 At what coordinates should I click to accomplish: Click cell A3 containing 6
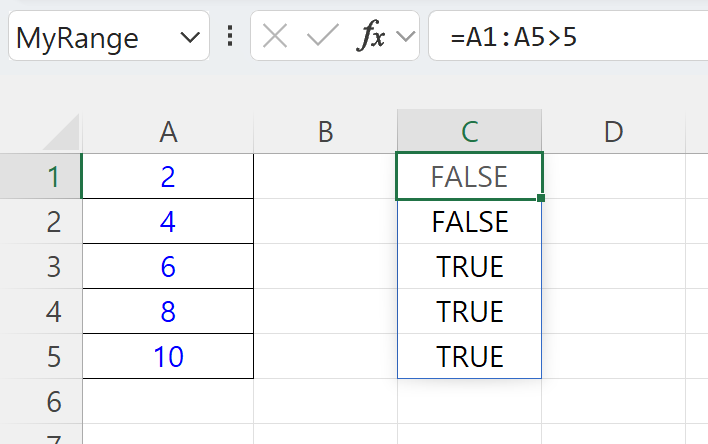pyautogui.click(x=168, y=266)
